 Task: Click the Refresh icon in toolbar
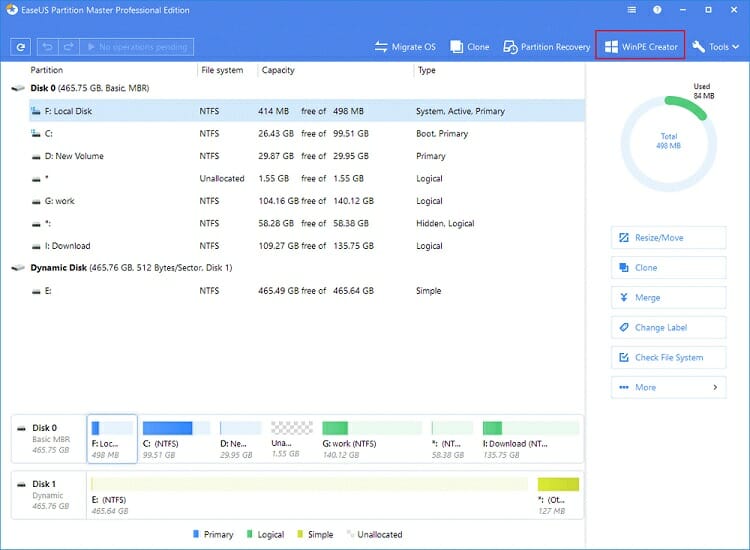(x=20, y=47)
